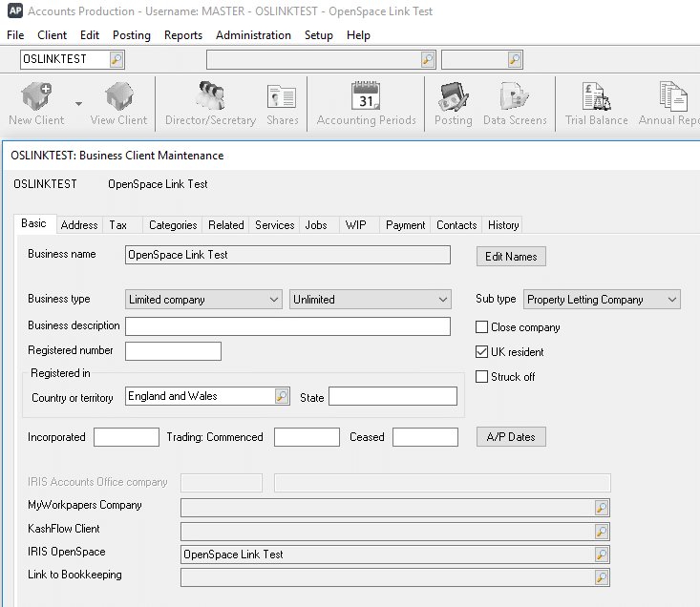Screen dimensions: 700x607
Task: Click the State input field
Action: (x=392, y=396)
